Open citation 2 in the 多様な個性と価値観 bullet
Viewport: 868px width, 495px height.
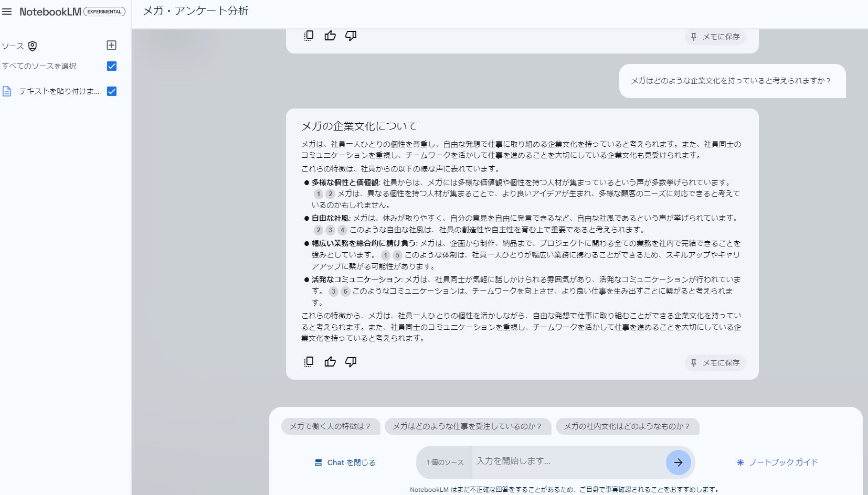tap(330, 194)
